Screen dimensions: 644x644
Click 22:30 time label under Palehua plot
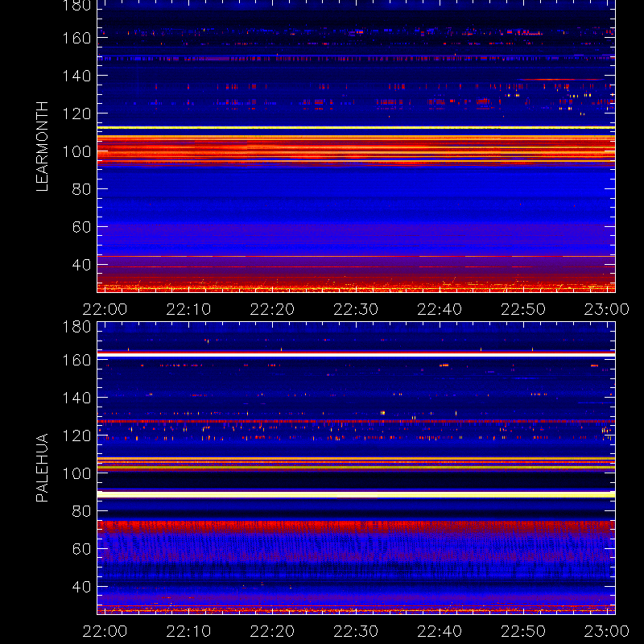[356, 631]
